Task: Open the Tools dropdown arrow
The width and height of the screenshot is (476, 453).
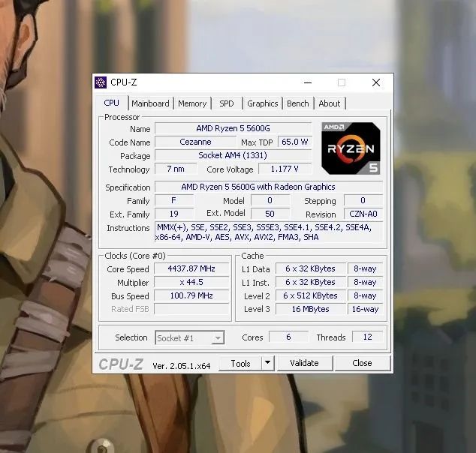Action: click(267, 363)
